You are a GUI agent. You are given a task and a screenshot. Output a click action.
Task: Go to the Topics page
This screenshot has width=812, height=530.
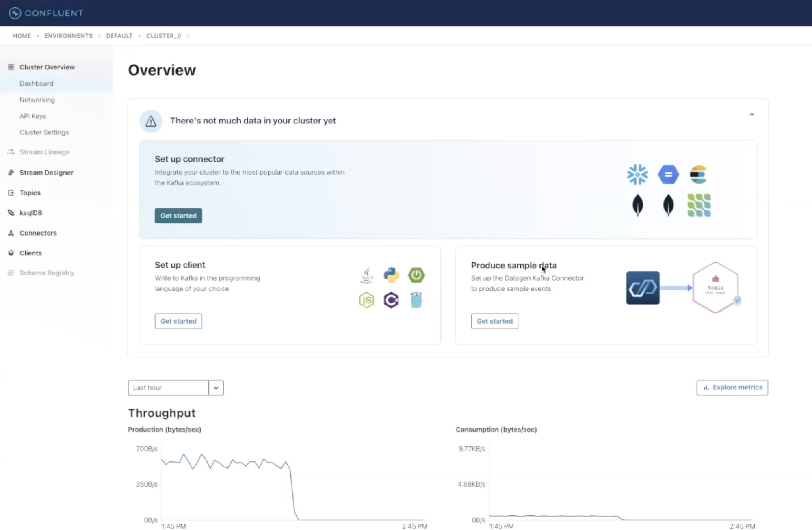[x=30, y=193]
